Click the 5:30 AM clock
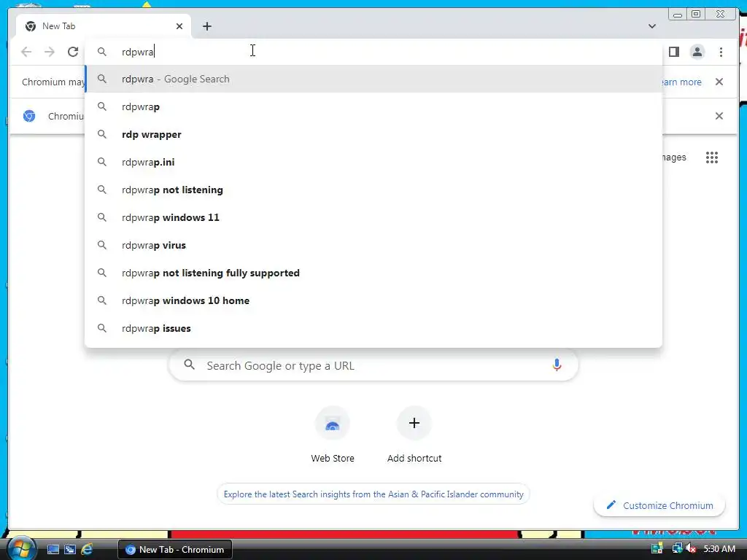 click(719, 548)
